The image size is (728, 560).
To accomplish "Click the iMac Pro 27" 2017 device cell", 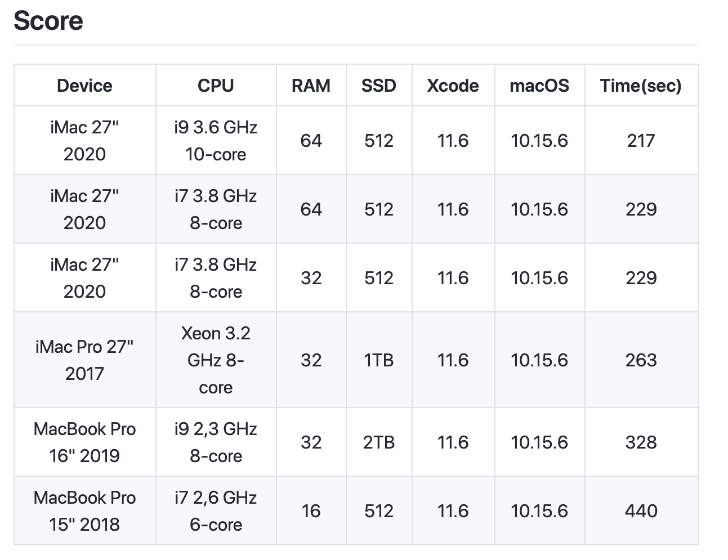I will [x=84, y=360].
